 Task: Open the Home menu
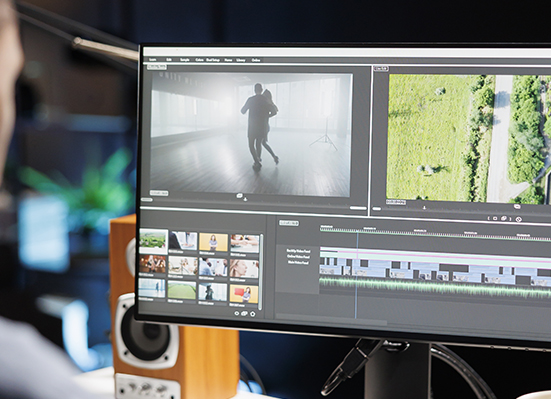click(x=228, y=60)
